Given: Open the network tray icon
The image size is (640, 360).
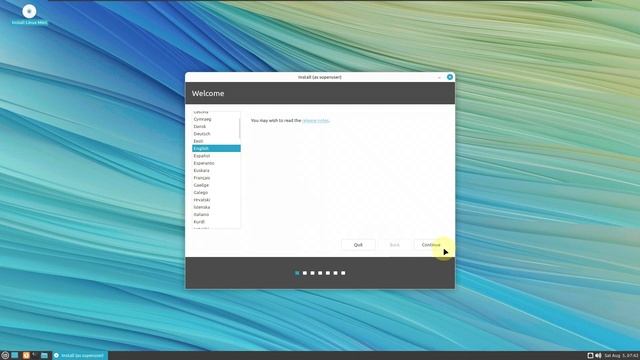Looking at the screenshot, I should [590, 356].
